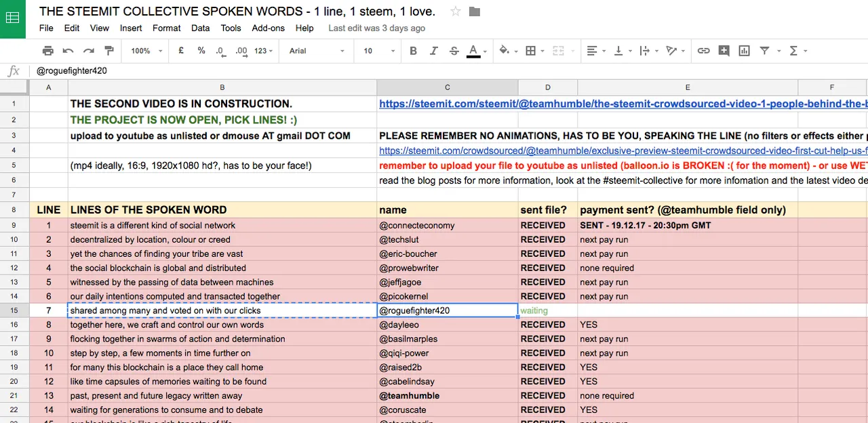Viewport: 868px width, 423px height.
Task: Click the Insert link icon
Action: [704, 51]
